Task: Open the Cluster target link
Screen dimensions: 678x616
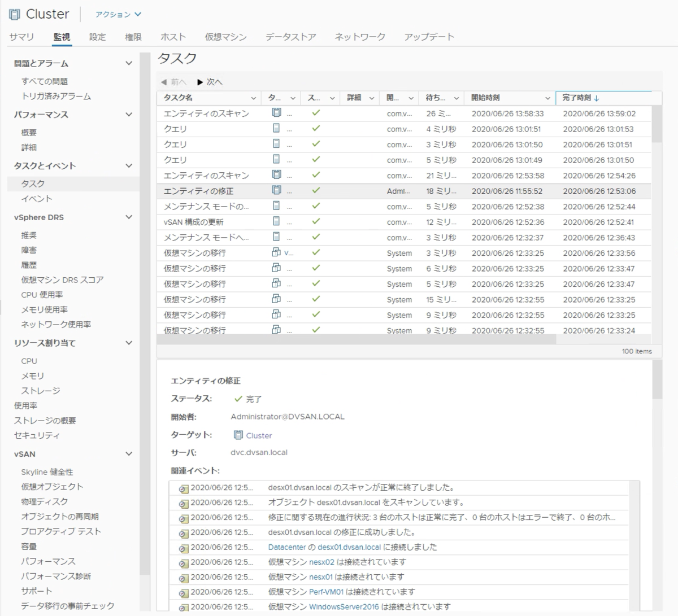Action: coord(259,435)
